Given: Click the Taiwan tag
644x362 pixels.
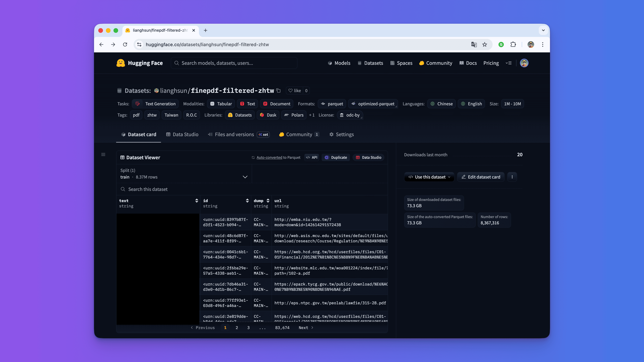Looking at the screenshot, I should [171, 115].
